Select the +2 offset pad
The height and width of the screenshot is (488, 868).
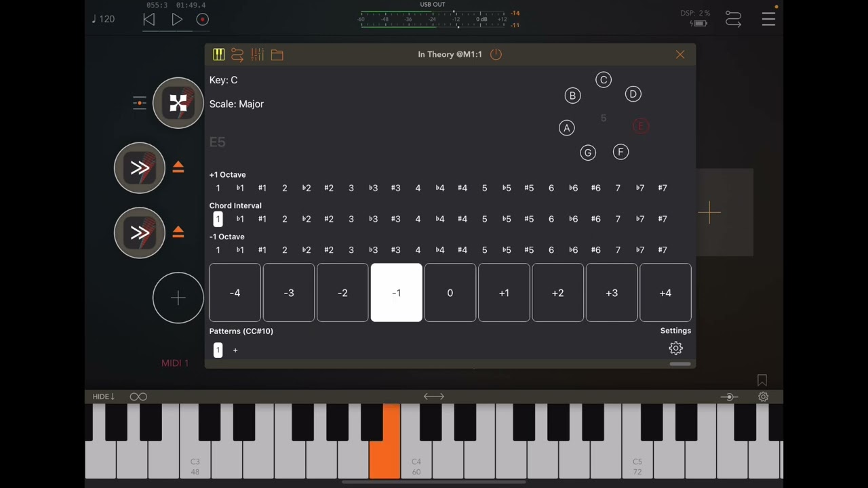tap(558, 293)
